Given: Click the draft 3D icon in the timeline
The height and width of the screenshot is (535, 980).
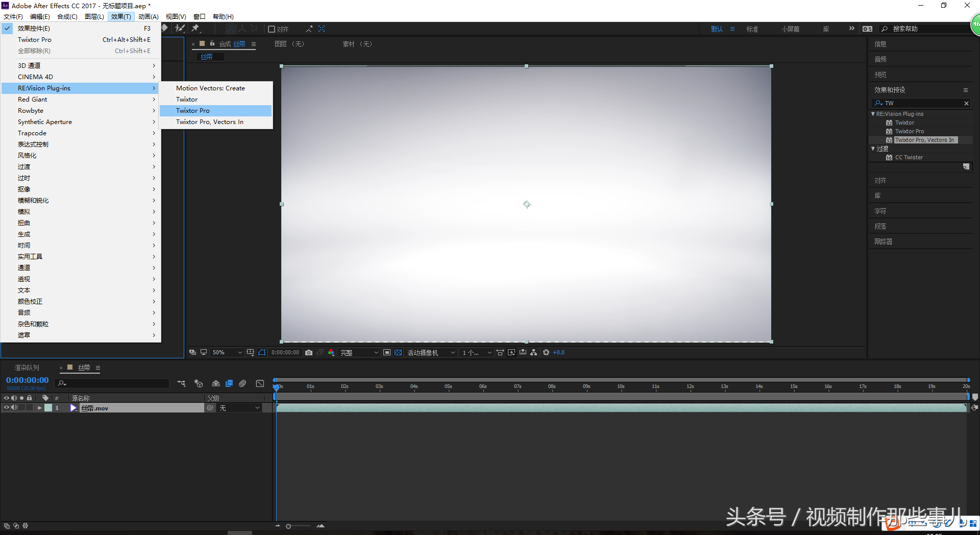Looking at the screenshot, I should coord(199,383).
